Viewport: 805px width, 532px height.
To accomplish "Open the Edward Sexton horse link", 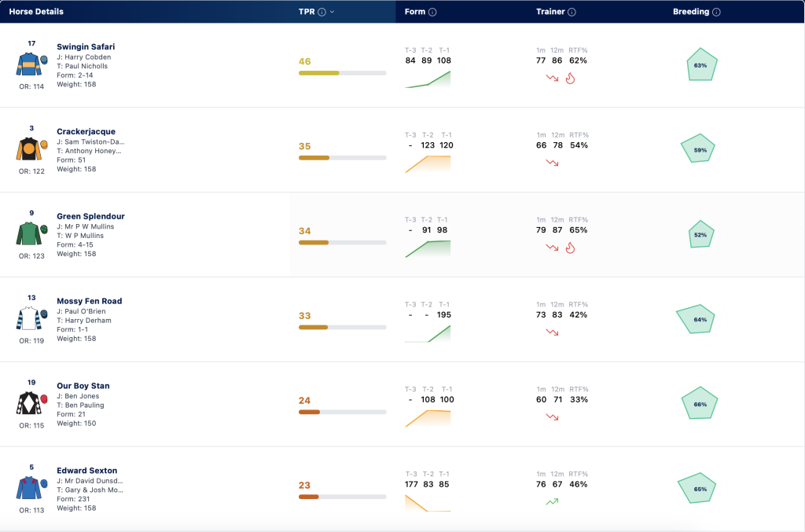I will tap(86, 471).
